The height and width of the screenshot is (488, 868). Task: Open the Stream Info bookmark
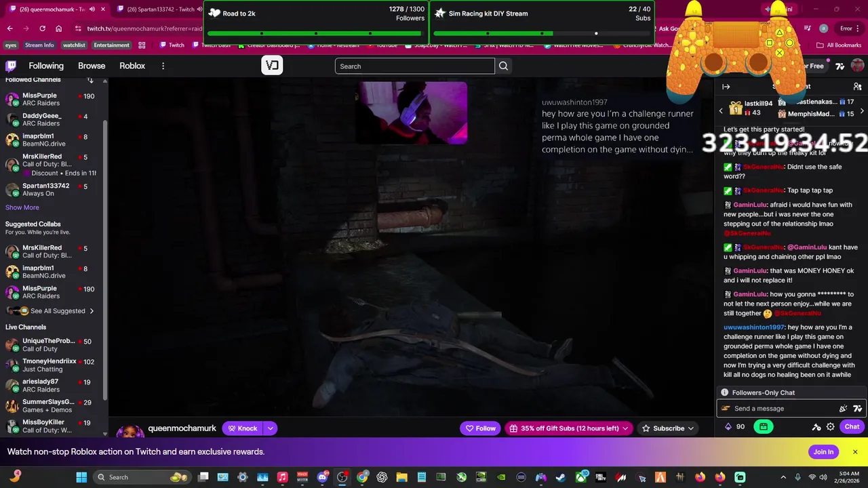pyautogui.click(x=39, y=45)
